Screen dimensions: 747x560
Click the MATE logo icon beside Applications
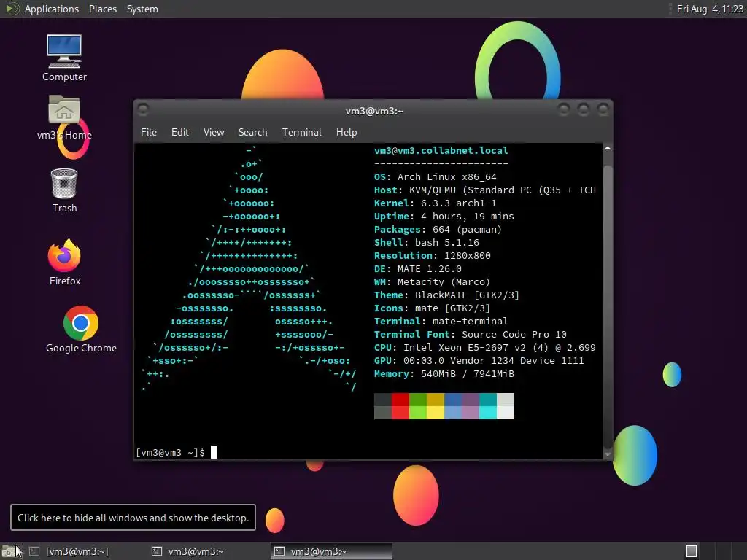click(x=12, y=9)
